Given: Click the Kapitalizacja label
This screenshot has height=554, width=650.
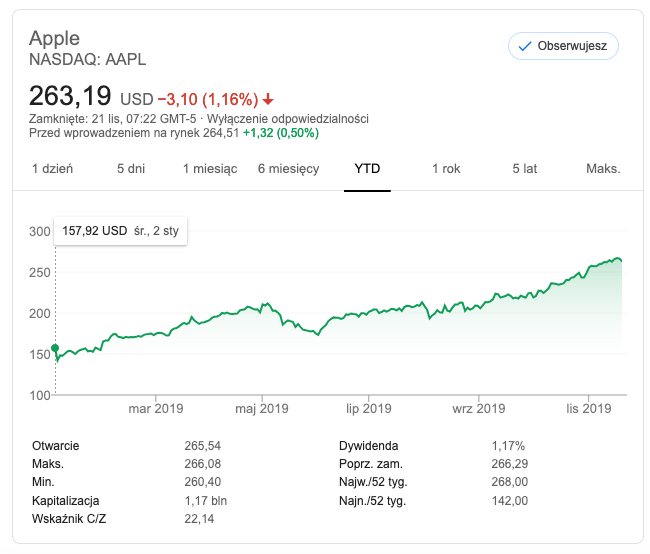Looking at the screenshot, I should [x=65, y=501].
